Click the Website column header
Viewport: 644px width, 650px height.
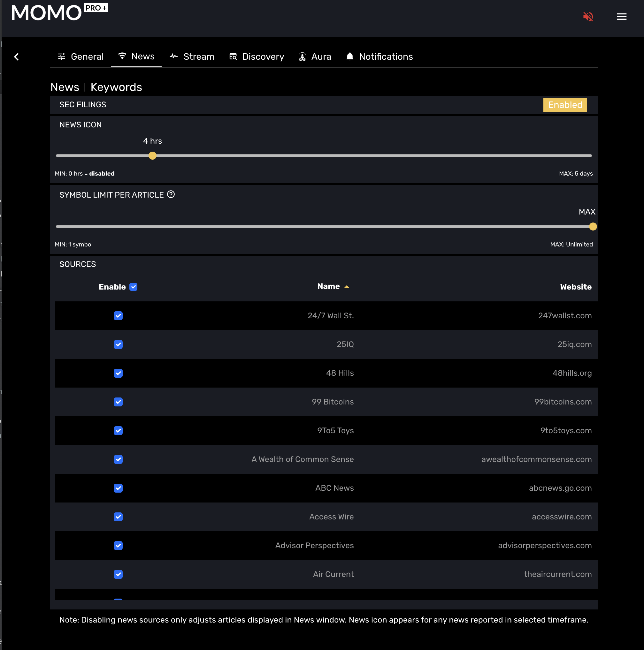pos(575,287)
